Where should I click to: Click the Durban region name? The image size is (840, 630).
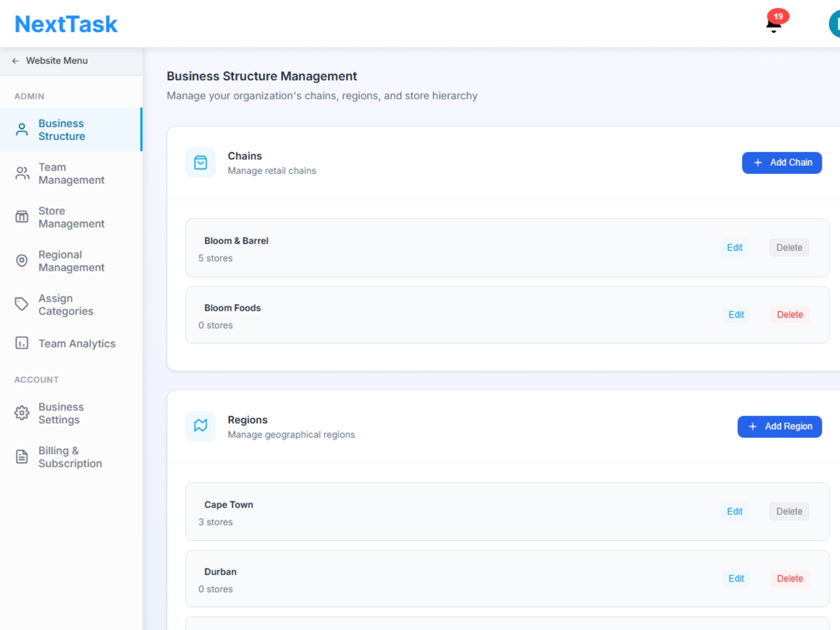[x=220, y=572]
